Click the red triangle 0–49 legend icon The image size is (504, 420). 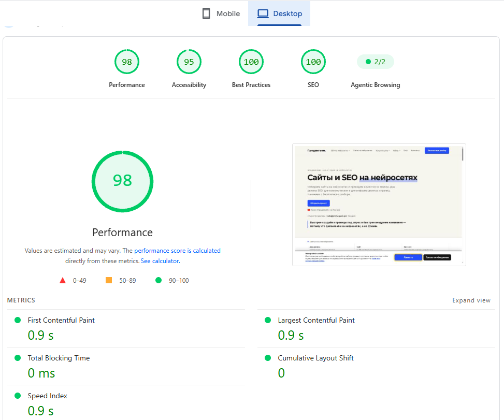click(x=63, y=281)
